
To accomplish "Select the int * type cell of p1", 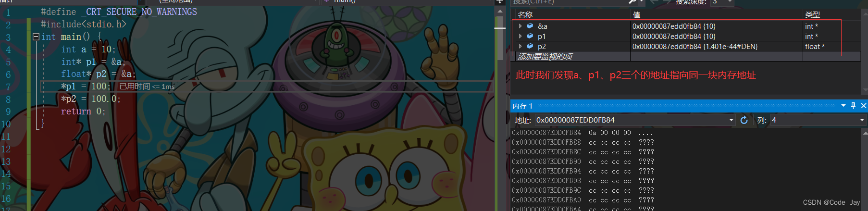I will (831, 36).
